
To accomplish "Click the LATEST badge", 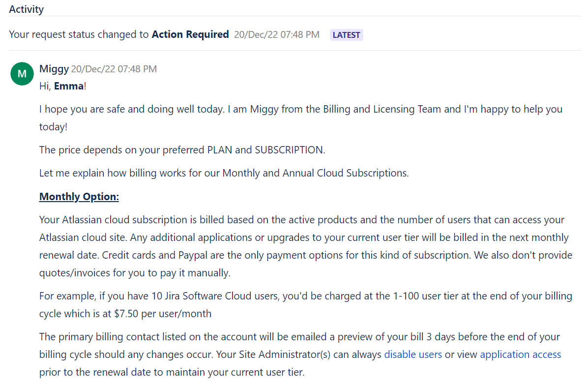I will pyautogui.click(x=346, y=35).
